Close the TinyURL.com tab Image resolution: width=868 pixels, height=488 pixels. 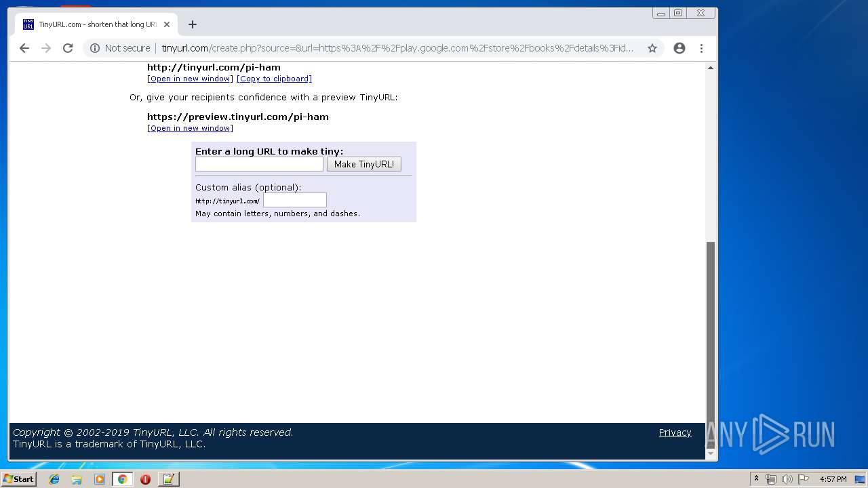click(x=167, y=24)
